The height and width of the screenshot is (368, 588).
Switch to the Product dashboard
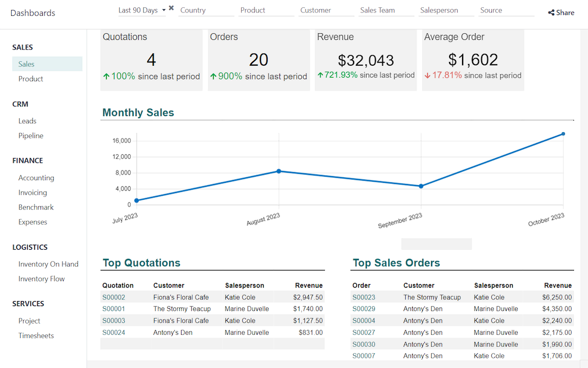(x=30, y=79)
